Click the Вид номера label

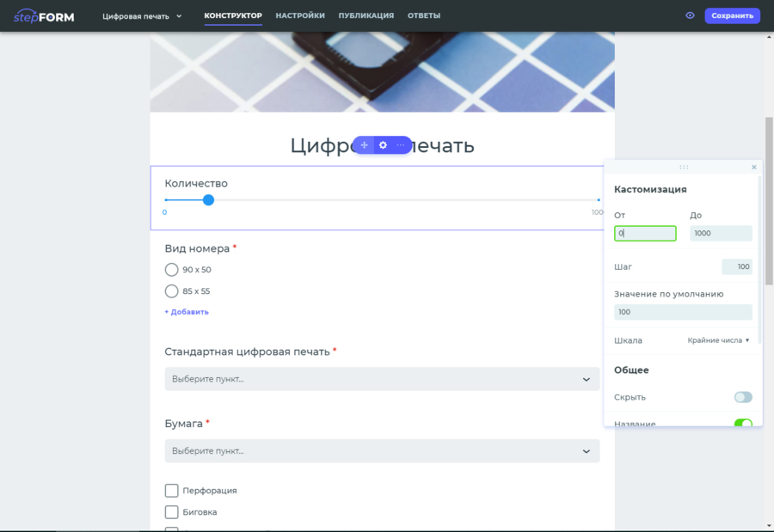tap(197, 248)
